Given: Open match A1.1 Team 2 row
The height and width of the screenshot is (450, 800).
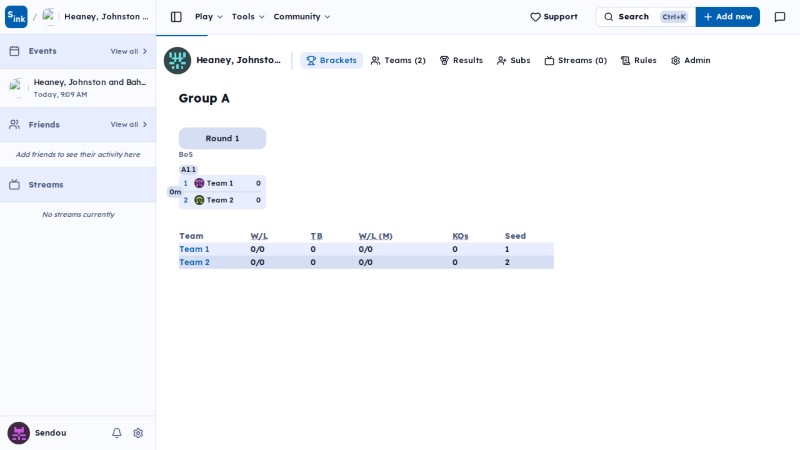Looking at the screenshot, I should pyautogui.click(x=222, y=200).
